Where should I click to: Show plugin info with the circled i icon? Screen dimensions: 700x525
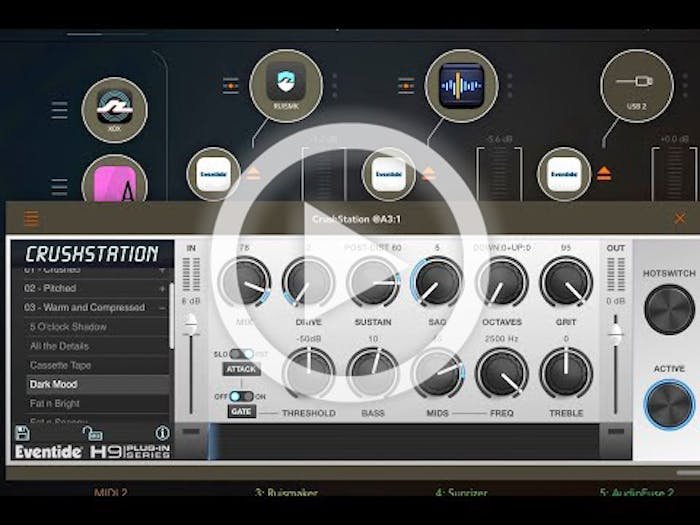pos(162,433)
